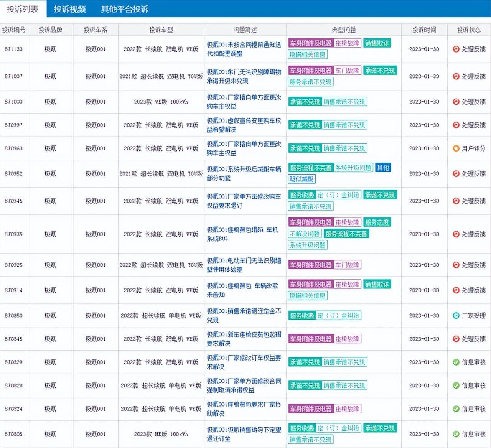
Task: Select the 处理反馈 icon in row 870914
Action: pos(456,290)
